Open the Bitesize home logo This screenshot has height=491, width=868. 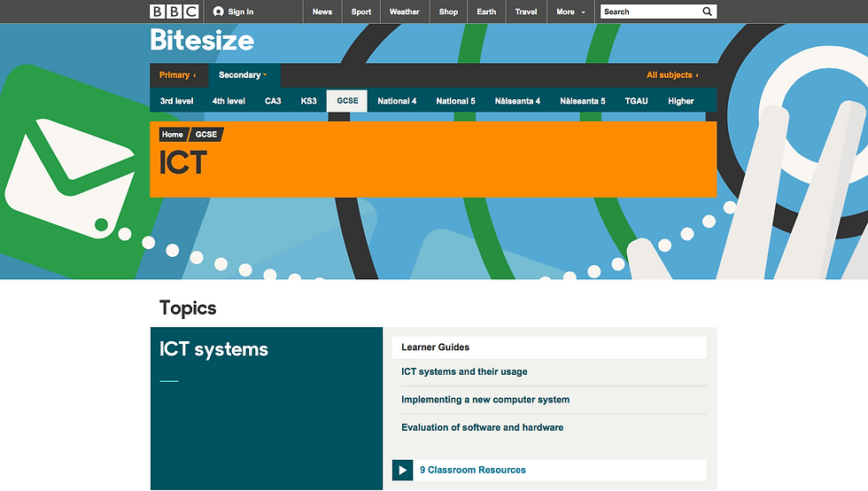coord(202,41)
